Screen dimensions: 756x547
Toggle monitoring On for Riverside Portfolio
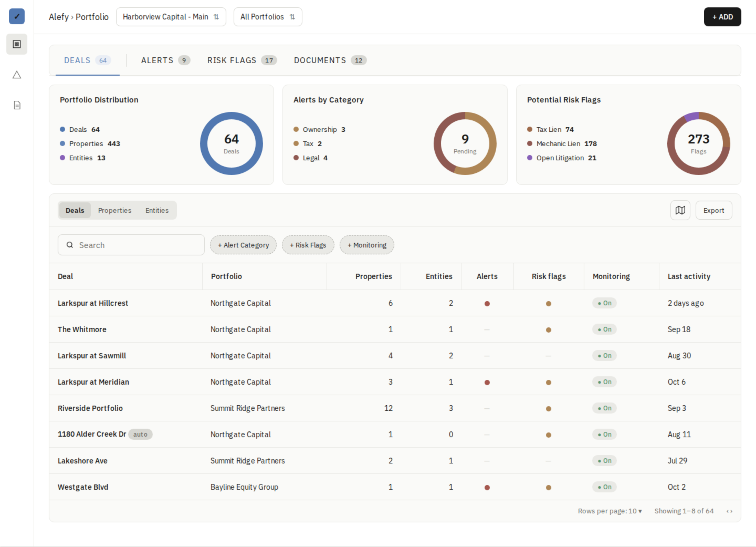(x=604, y=408)
